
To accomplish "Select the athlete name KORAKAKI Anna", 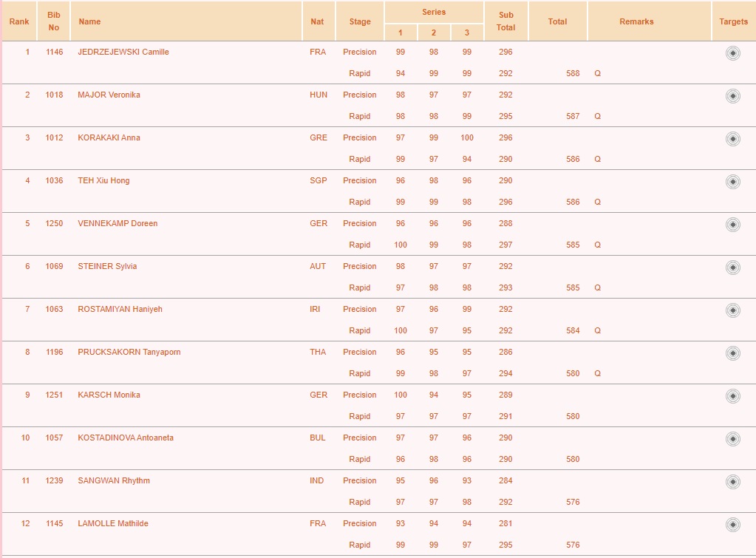I will click(109, 137).
